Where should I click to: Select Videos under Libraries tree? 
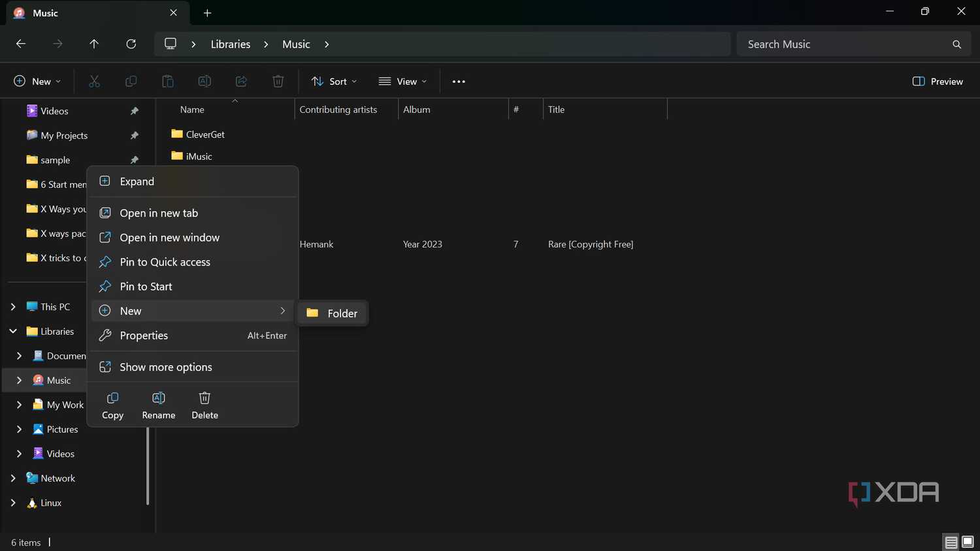[54, 454]
